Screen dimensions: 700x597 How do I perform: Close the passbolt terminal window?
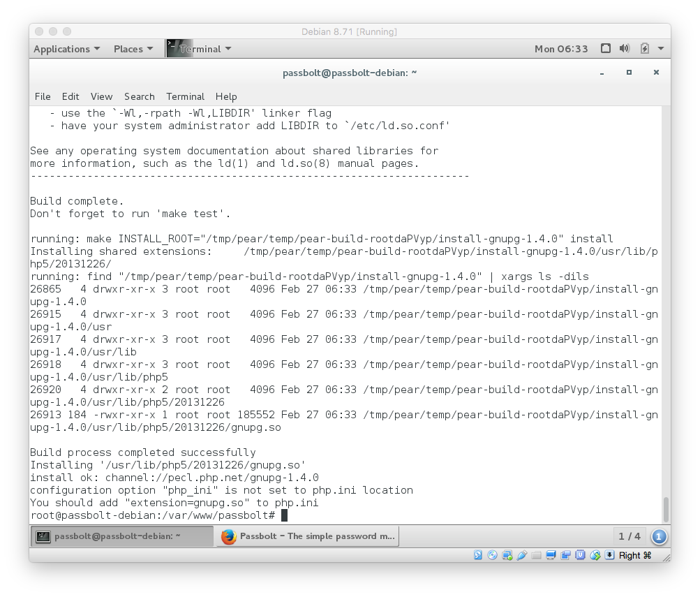[x=656, y=73]
